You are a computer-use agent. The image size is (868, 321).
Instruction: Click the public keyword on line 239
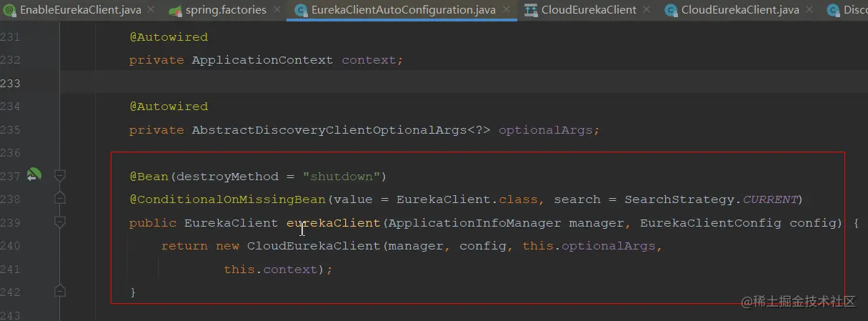pyautogui.click(x=153, y=222)
